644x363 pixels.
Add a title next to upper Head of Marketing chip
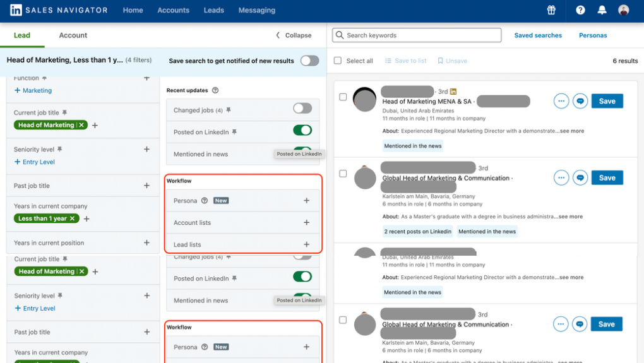95,125
